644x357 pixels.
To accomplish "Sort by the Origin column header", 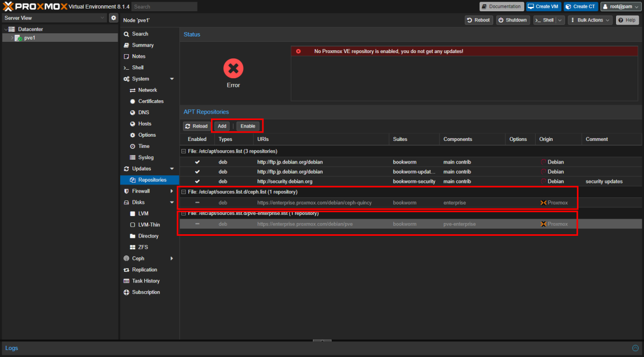I will 558,139.
